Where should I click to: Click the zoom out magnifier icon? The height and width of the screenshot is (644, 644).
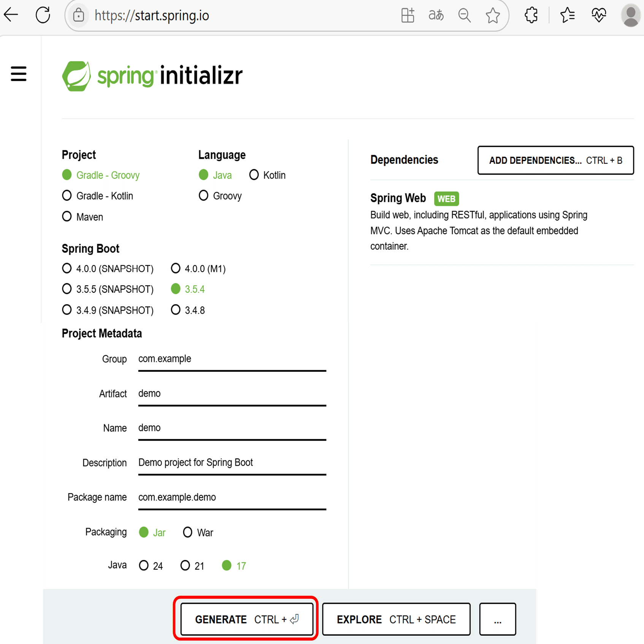464,16
